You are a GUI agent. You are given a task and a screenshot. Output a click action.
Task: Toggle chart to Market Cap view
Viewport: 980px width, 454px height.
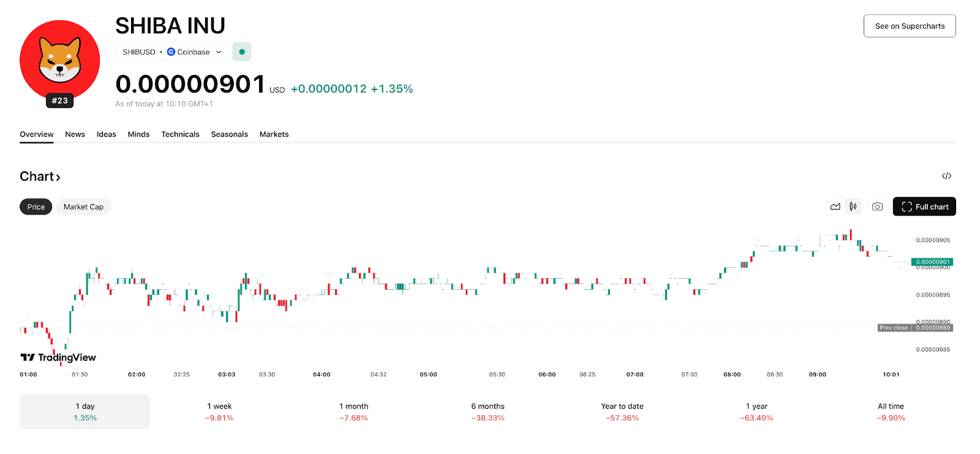coord(83,207)
